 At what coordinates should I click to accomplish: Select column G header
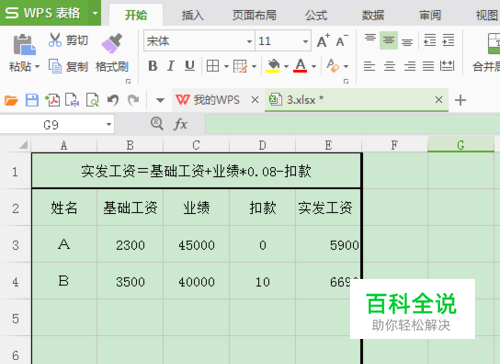(461, 145)
